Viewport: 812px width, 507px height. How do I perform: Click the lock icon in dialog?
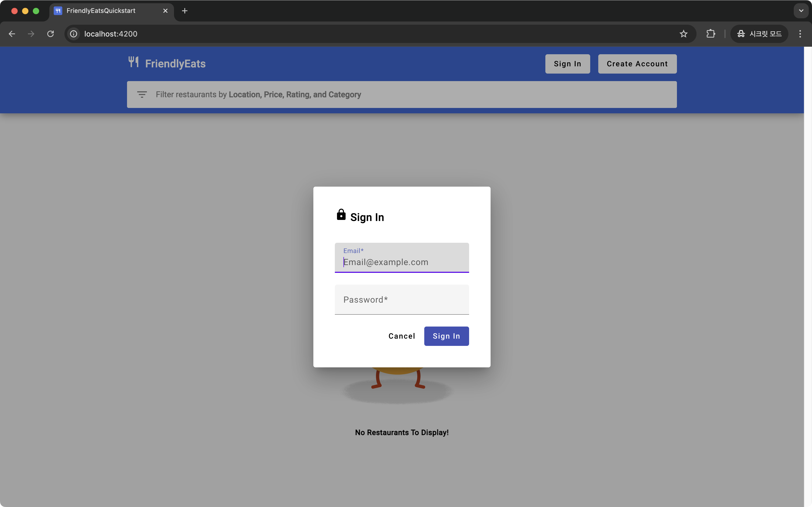(341, 215)
